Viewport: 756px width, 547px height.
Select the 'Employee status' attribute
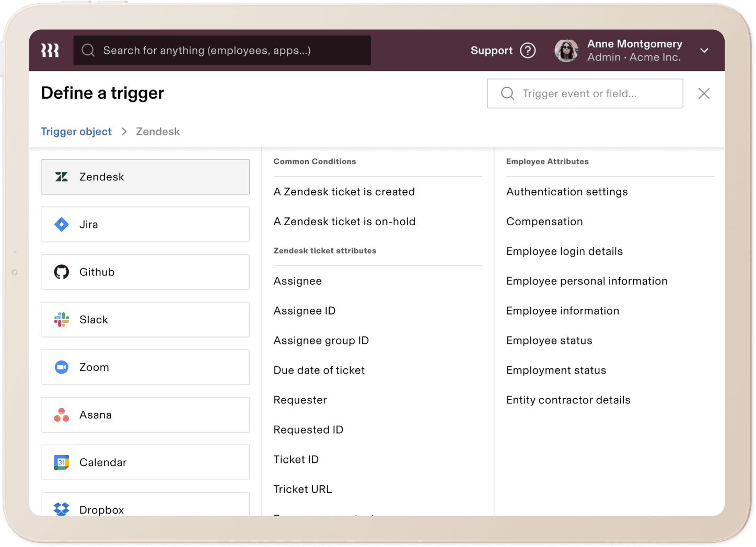[x=549, y=340]
